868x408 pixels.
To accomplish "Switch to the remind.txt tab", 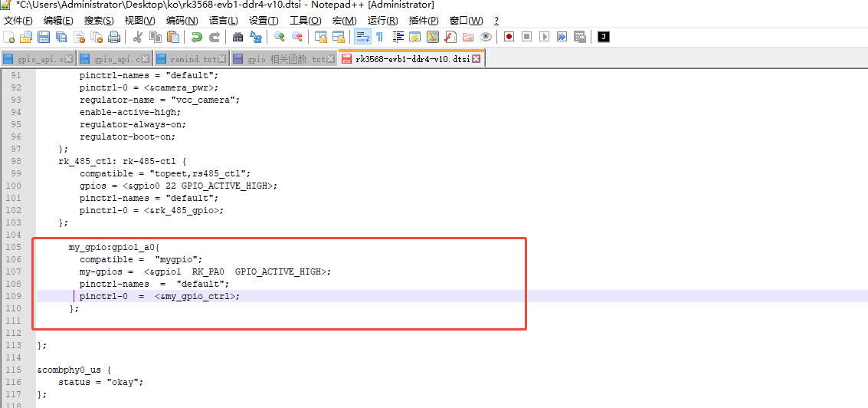I will tap(192, 59).
